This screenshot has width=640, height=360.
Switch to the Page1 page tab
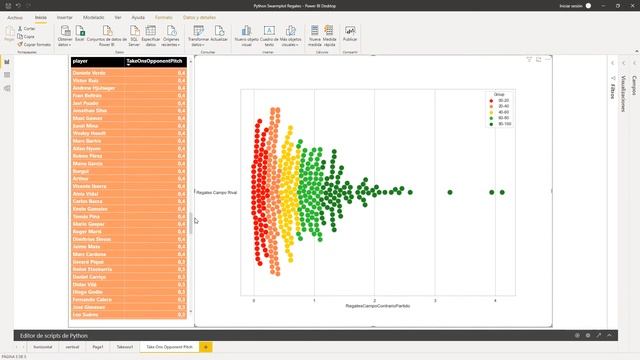pyautogui.click(x=98, y=347)
